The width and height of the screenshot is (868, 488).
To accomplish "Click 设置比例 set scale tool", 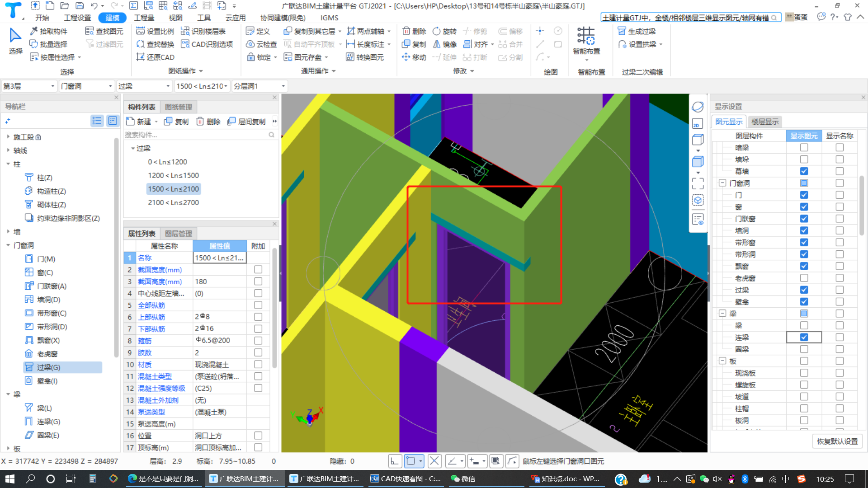I will pyautogui.click(x=155, y=31).
